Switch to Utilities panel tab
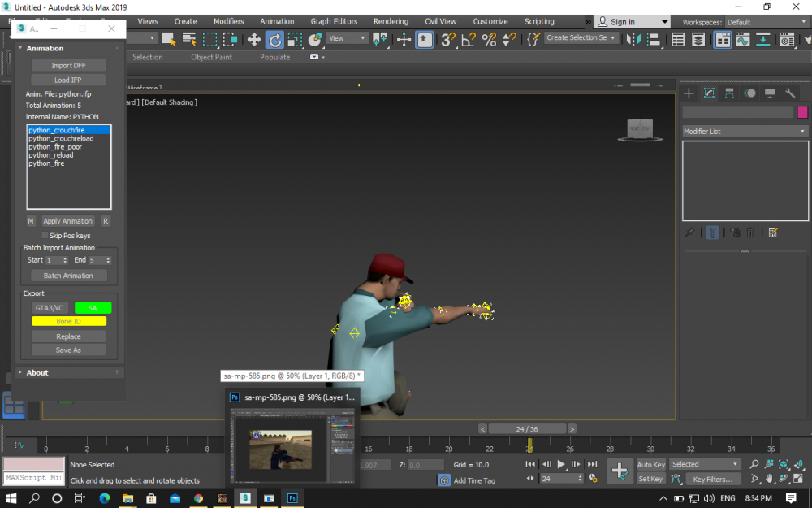 (790, 93)
